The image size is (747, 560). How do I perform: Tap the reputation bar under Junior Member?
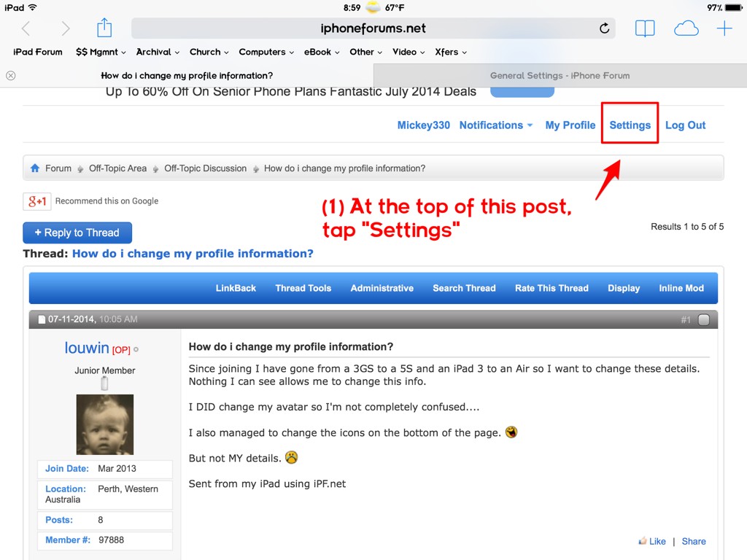click(x=105, y=384)
